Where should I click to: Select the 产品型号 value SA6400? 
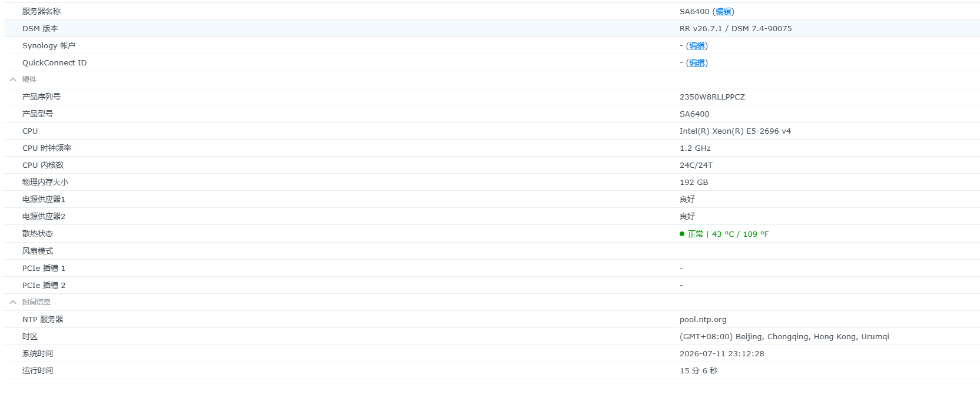point(694,114)
